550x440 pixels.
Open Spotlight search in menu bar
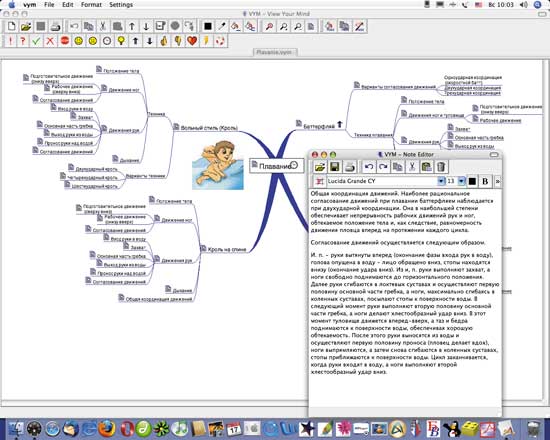point(538,5)
